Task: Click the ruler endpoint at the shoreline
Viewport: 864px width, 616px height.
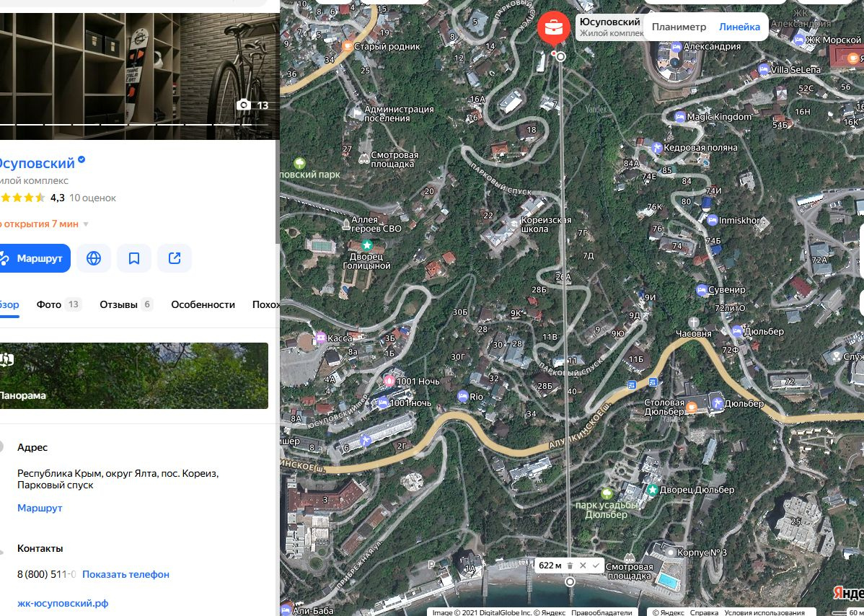Action: tap(570, 581)
